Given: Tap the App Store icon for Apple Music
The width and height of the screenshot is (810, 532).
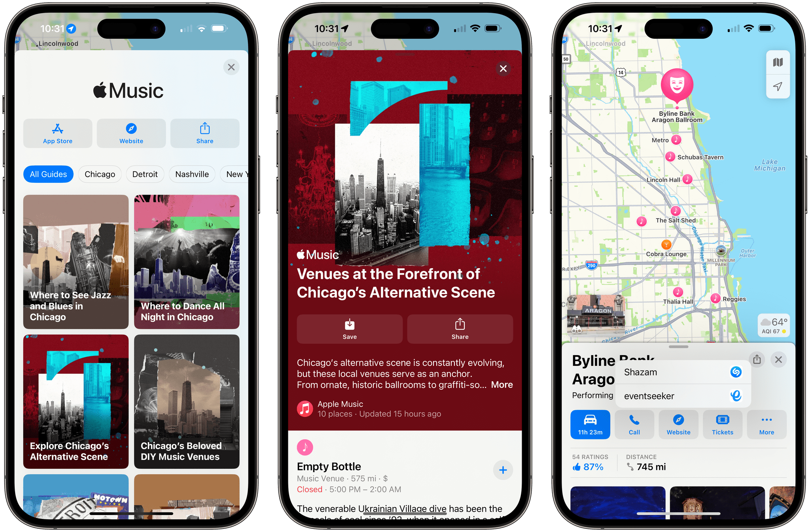Looking at the screenshot, I should pos(58,132).
